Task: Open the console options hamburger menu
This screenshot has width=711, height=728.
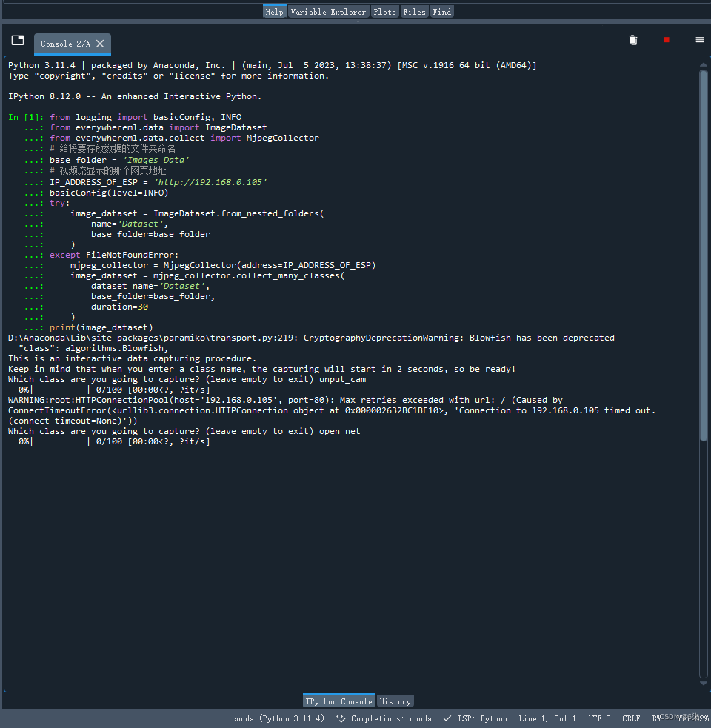Action: coord(699,40)
